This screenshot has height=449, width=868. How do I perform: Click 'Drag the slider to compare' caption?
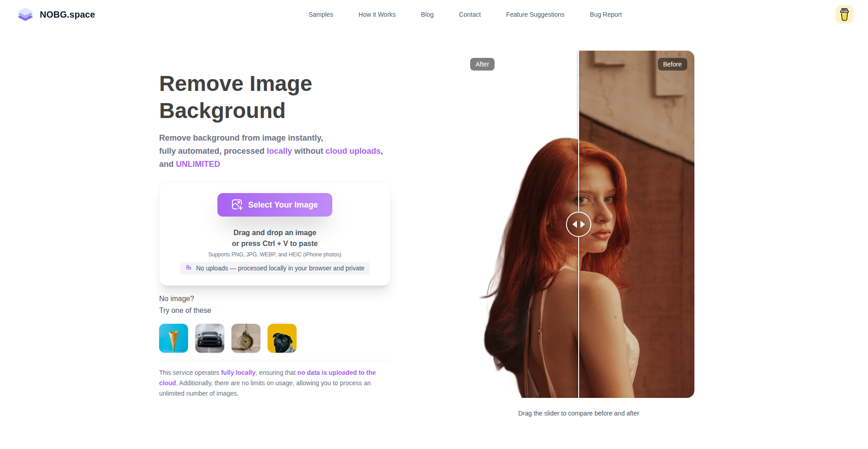[579, 413]
